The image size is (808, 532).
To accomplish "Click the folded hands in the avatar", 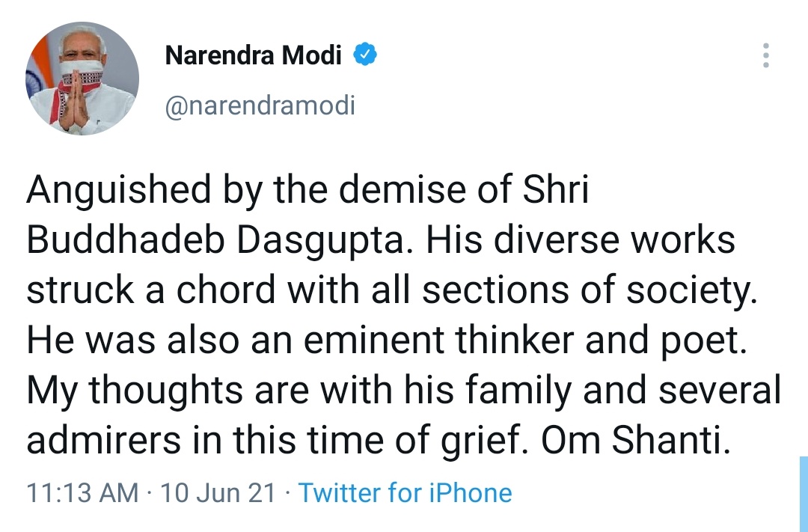I will (73, 102).
